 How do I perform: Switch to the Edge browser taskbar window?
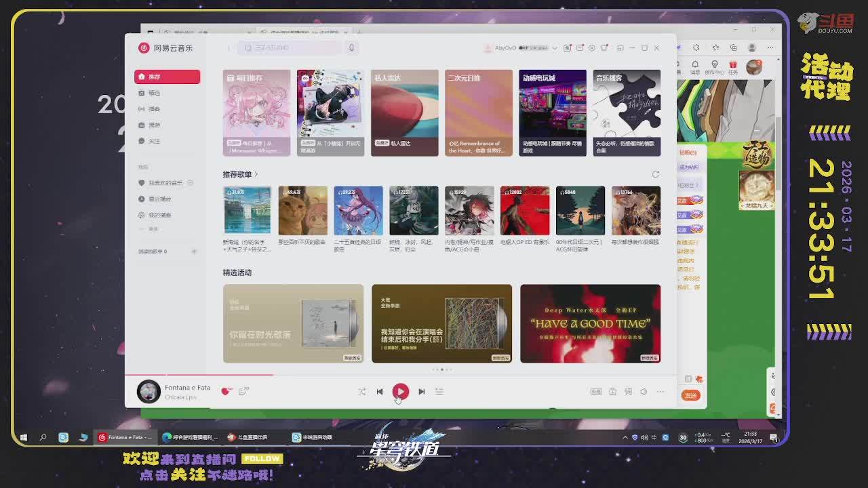point(190,437)
